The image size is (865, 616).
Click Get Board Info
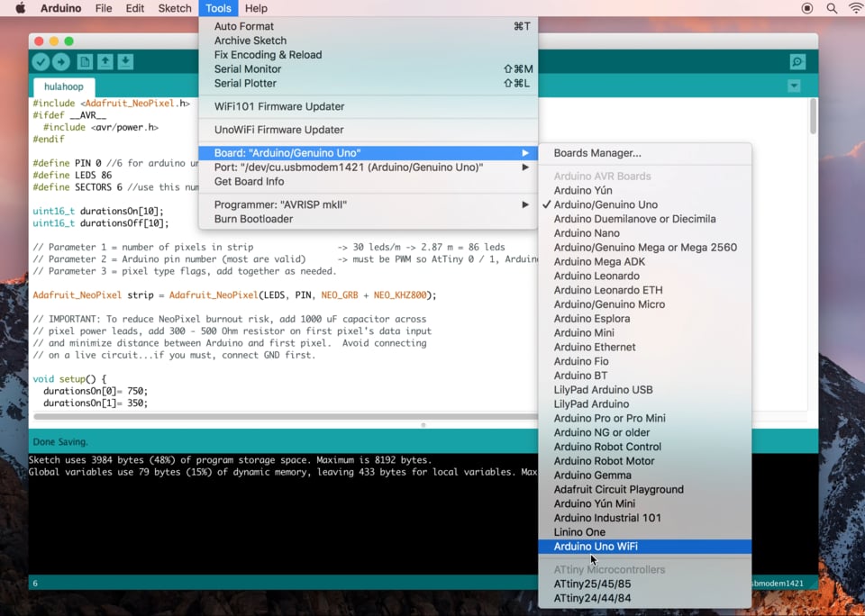[x=250, y=181]
